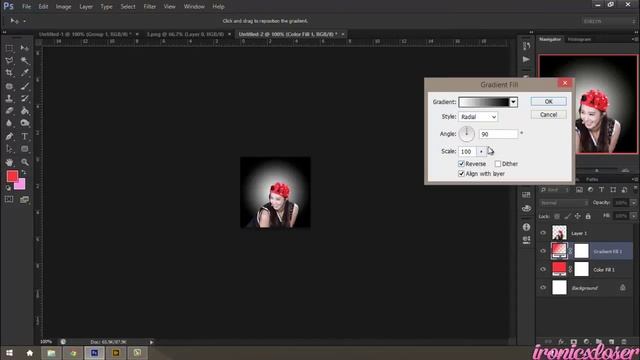640x360 pixels.
Task: Select the Healing Brush tool
Action: click(9, 86)
